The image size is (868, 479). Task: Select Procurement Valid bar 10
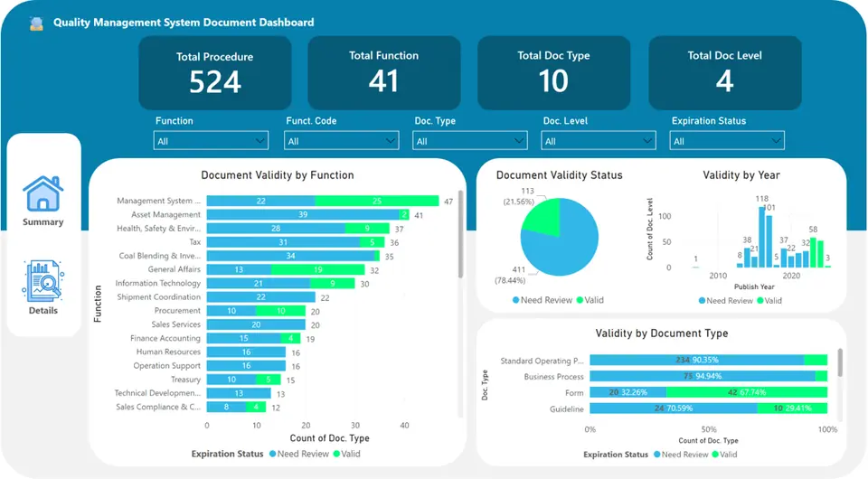[280, 311]
